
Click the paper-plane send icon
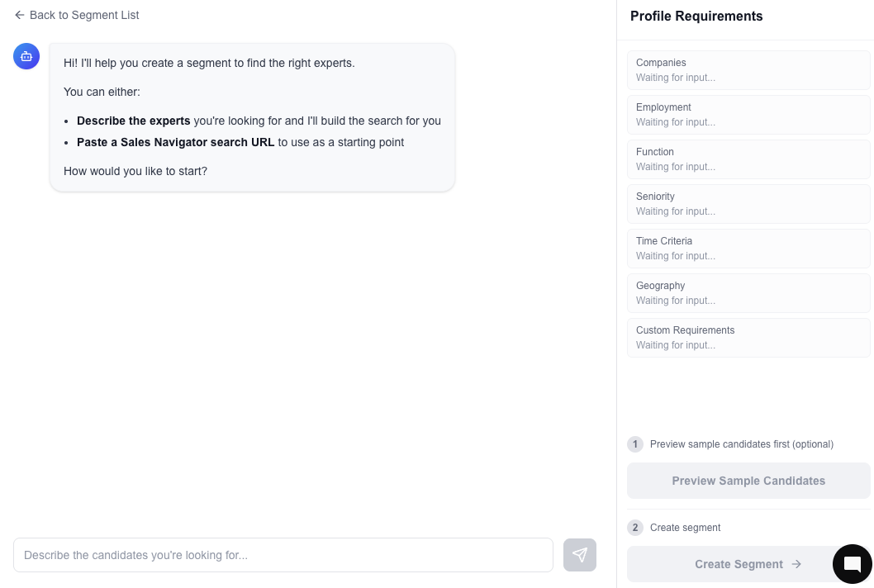580,555
